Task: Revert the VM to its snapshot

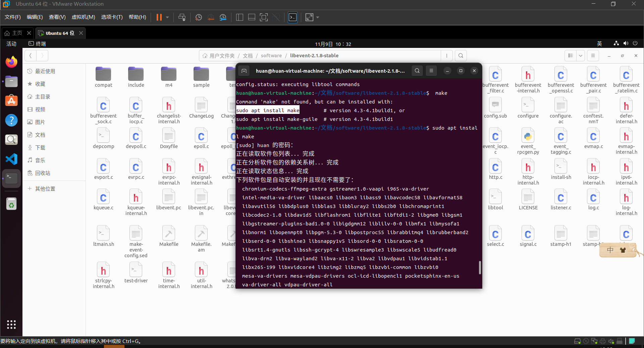Action: [x=211, y=17]
